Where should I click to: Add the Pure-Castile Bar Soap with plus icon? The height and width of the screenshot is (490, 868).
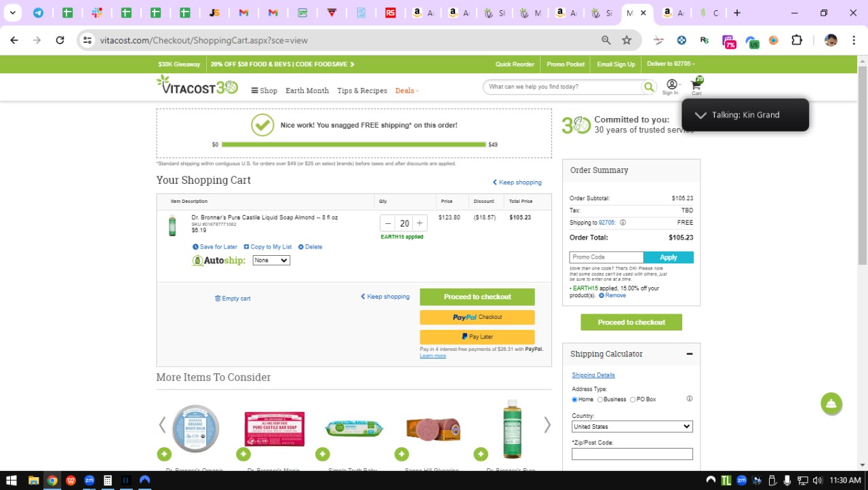[x=243, y=454]
